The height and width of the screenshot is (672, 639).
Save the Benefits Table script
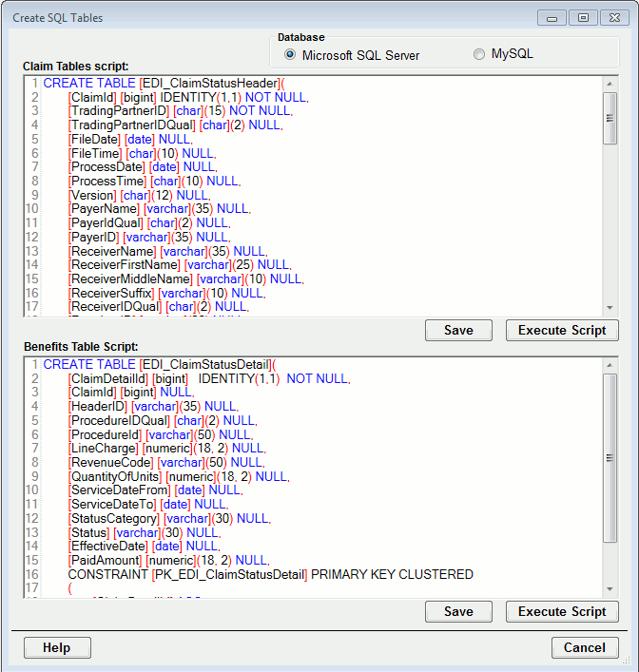click(458, 612)
